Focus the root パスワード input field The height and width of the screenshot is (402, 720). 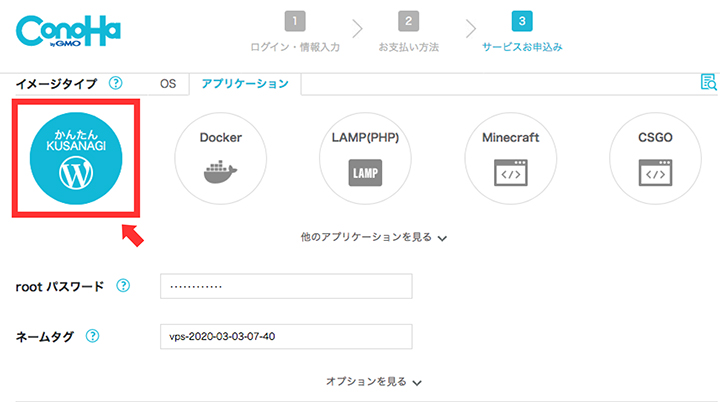click(x=286, y=286)
